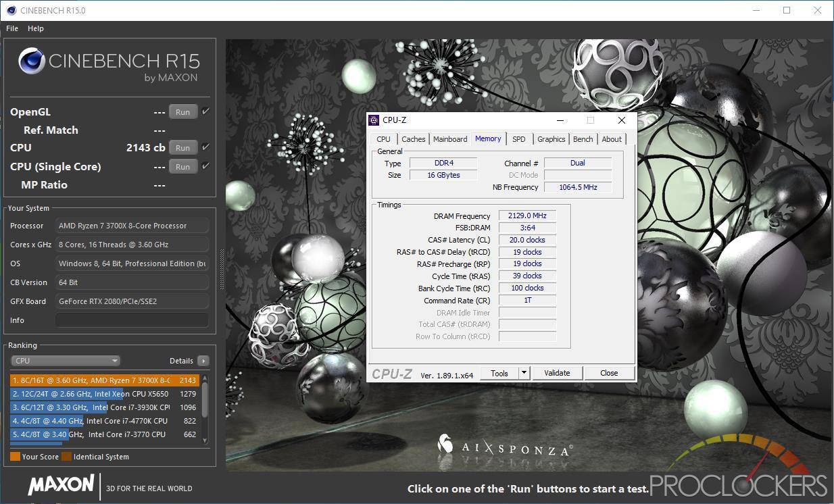
Task: Close the CPU-Z window with X
Action: click(622, 120)
